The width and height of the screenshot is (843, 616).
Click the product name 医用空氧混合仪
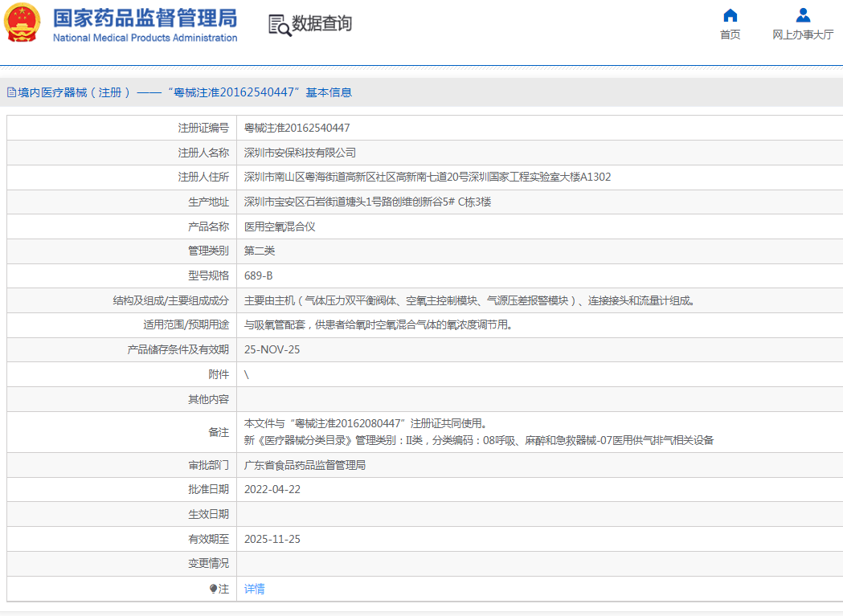coord(280,226)
